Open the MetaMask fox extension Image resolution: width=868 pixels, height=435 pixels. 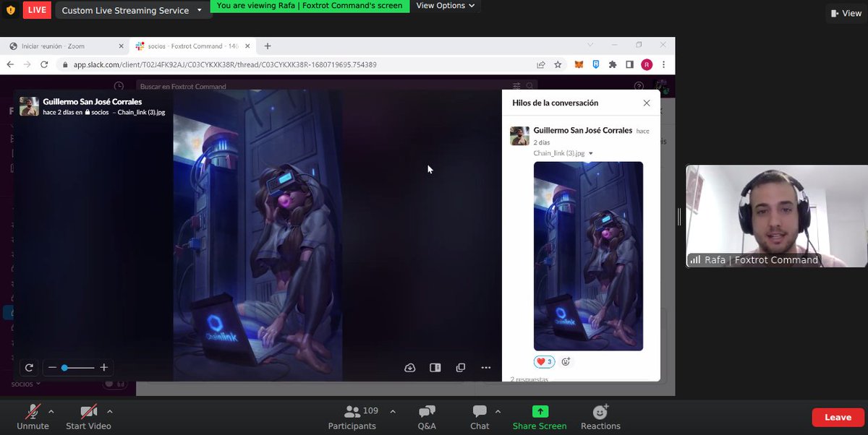[579, 64]
